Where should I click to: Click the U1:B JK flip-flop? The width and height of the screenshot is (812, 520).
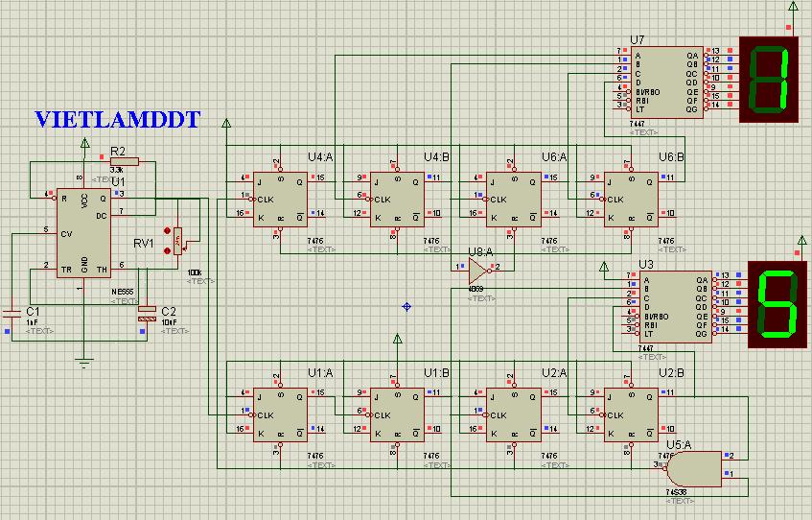pos(397,415)
